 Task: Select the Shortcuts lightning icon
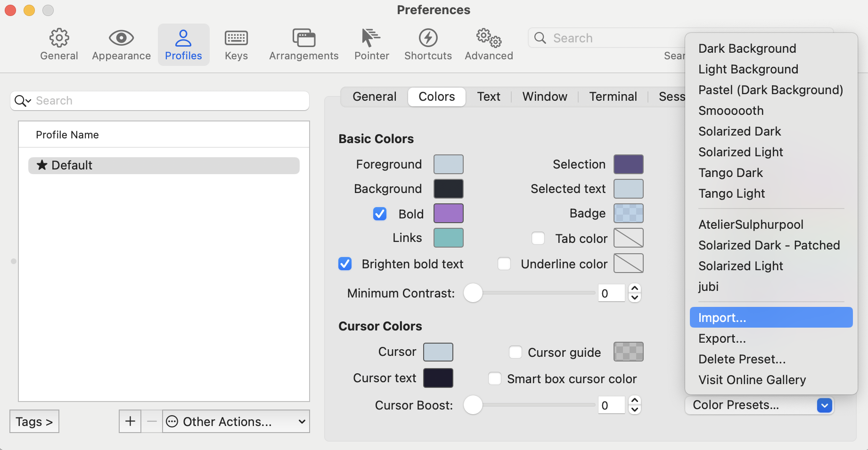pyautogui.click(x=427, y=44)
